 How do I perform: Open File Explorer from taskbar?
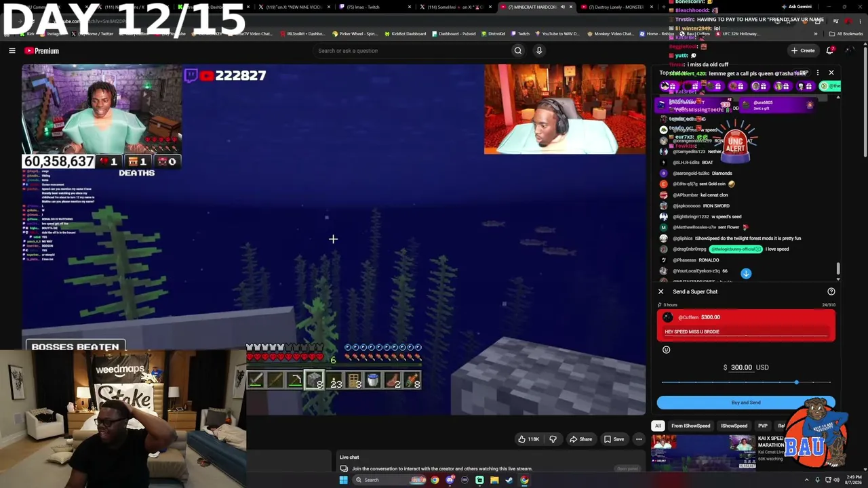494,480
